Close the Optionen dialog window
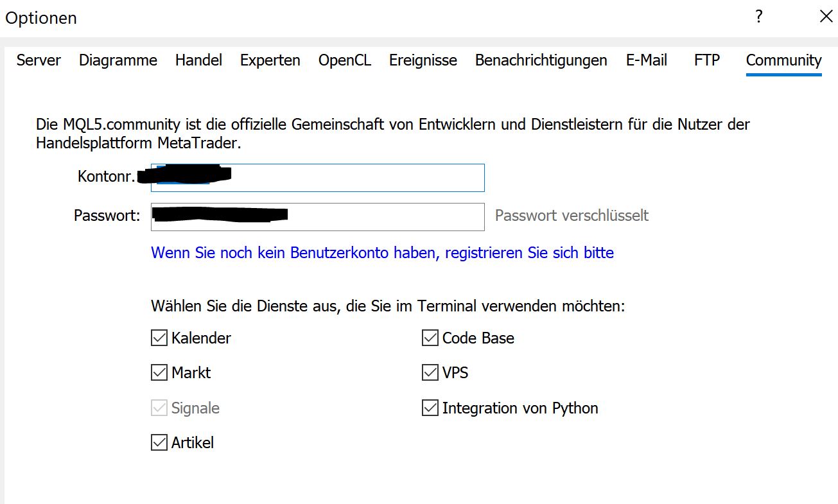The width and height of the screenshot is (838, 504). [x=826, y=17]
